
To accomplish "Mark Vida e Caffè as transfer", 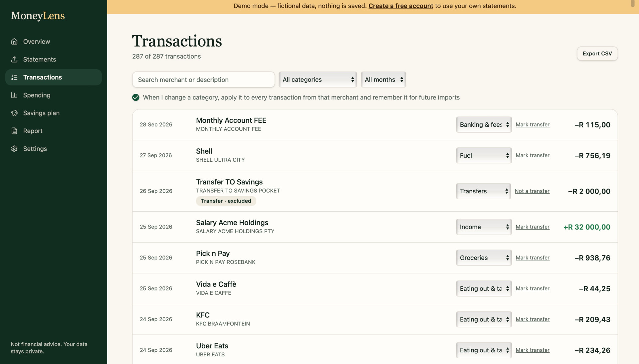I will 532,288.
